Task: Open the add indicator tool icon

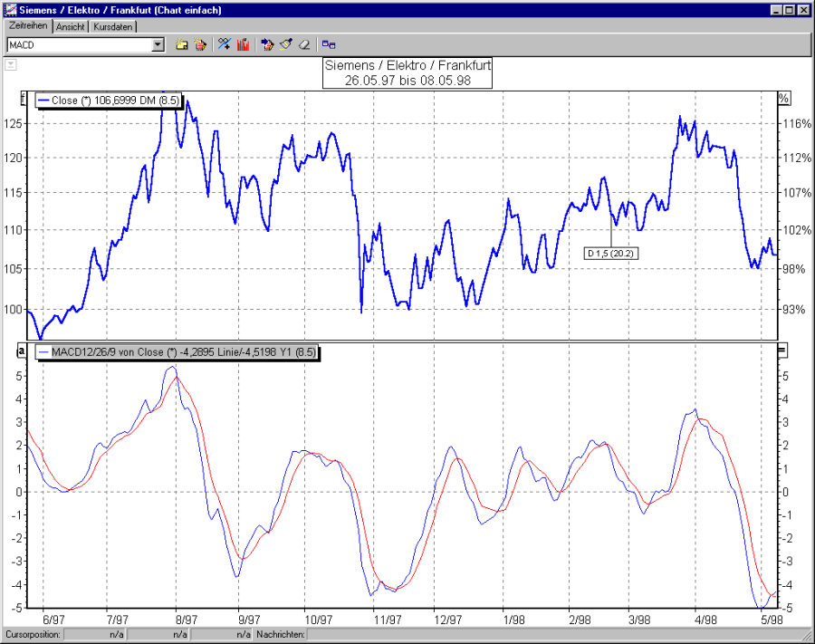Action: tap(224, 43)
